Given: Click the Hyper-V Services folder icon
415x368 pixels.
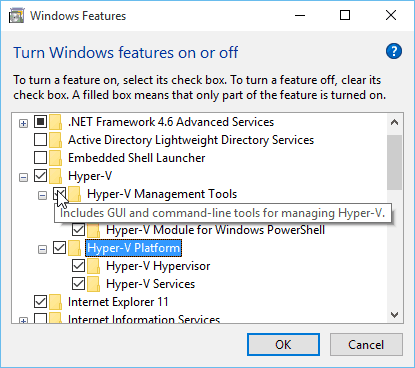Looking at the screenshot, I should [x=94, y=284].
